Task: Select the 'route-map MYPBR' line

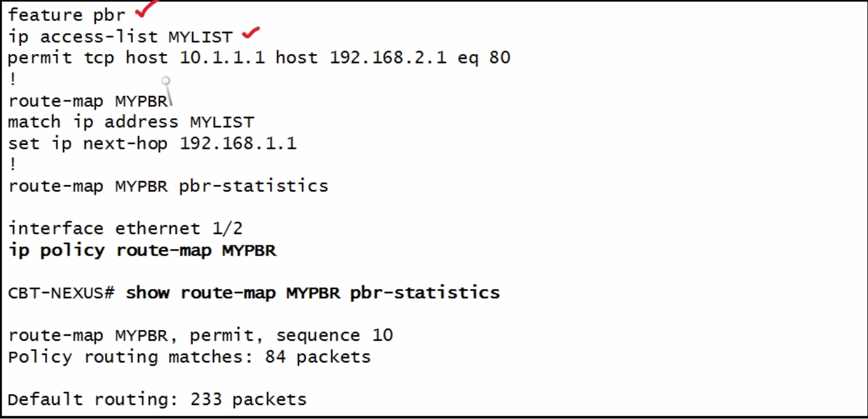Action: [x=88, y=100]
